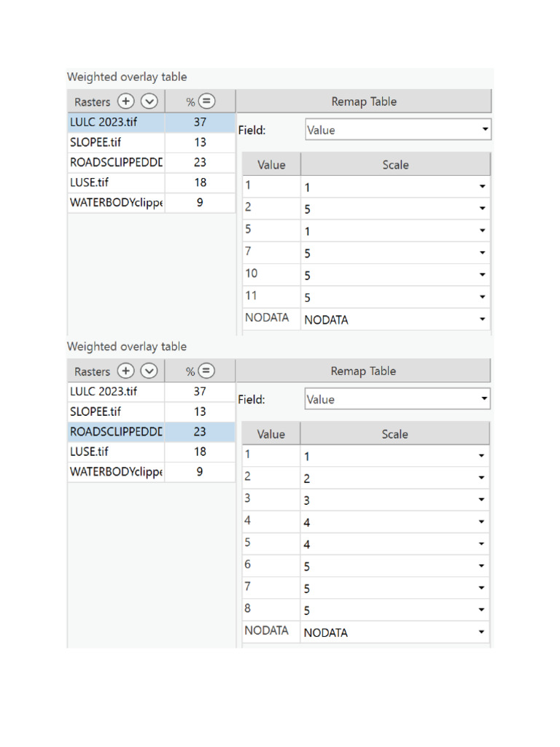
Task: Click Value column header in top table
Action: [271, 164]
